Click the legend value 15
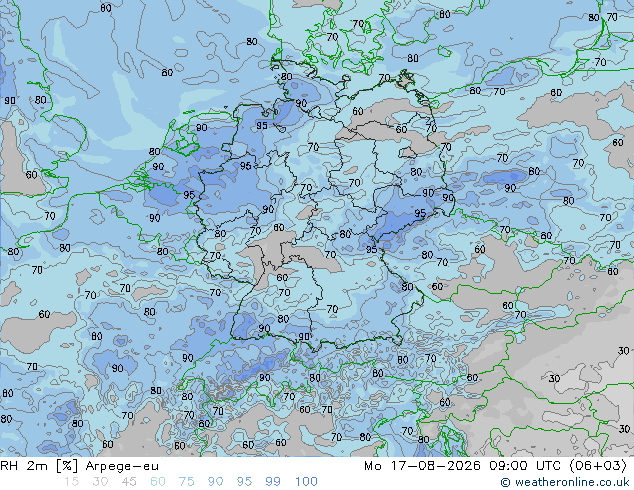634x490 pixels. tap(71, 482)
